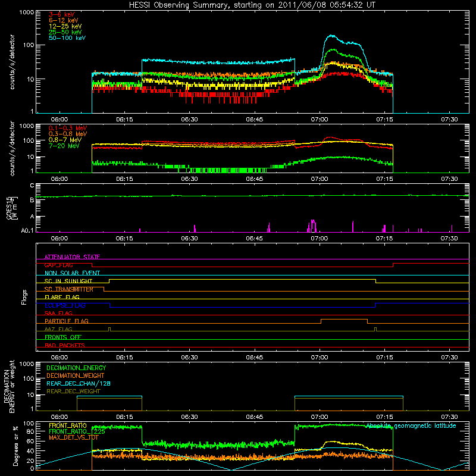Click the '0.8-7 MeV' legend entry
Viewport: 476px width, 476px height.
pos(65,140)
